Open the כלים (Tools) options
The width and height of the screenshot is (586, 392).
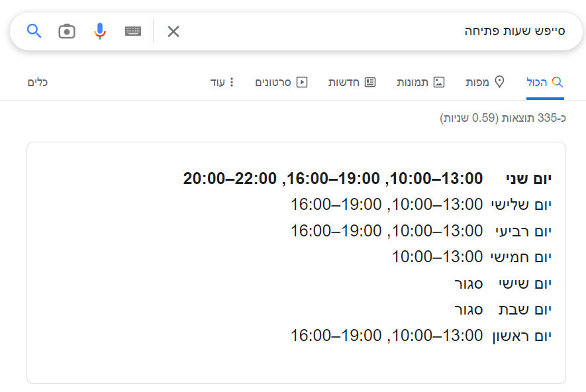tap(38, 82)
